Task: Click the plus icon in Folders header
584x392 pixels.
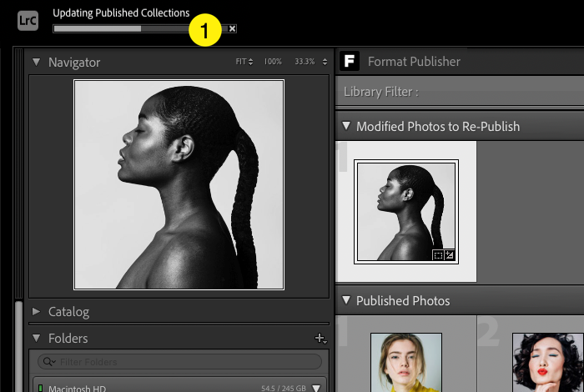Action: click(x=320, y=339)
